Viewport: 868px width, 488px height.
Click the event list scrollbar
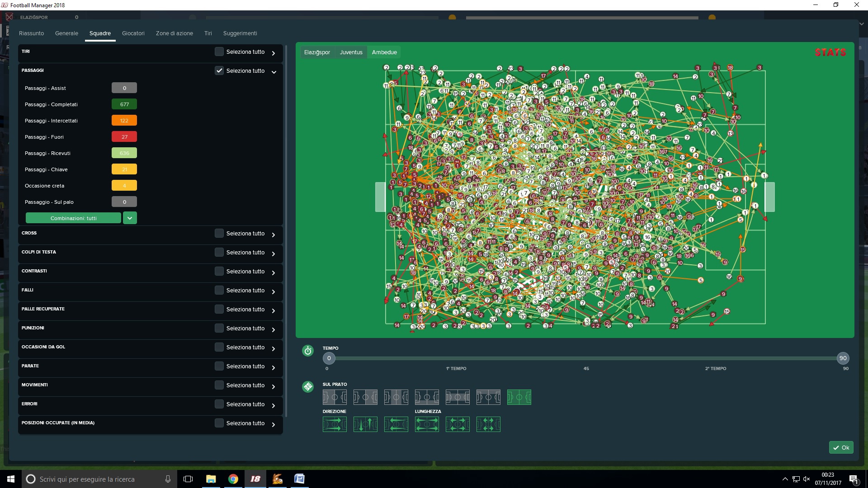click(286, 230)
